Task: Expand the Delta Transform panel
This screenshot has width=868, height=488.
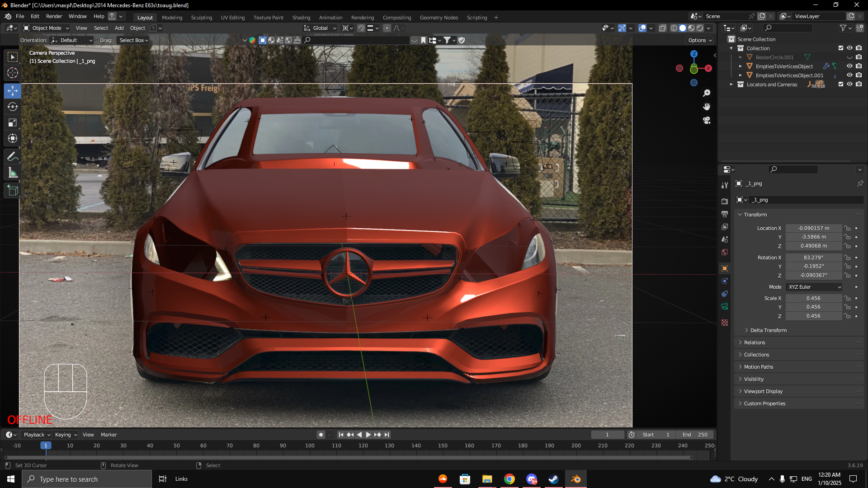Action: click(768, 330)
